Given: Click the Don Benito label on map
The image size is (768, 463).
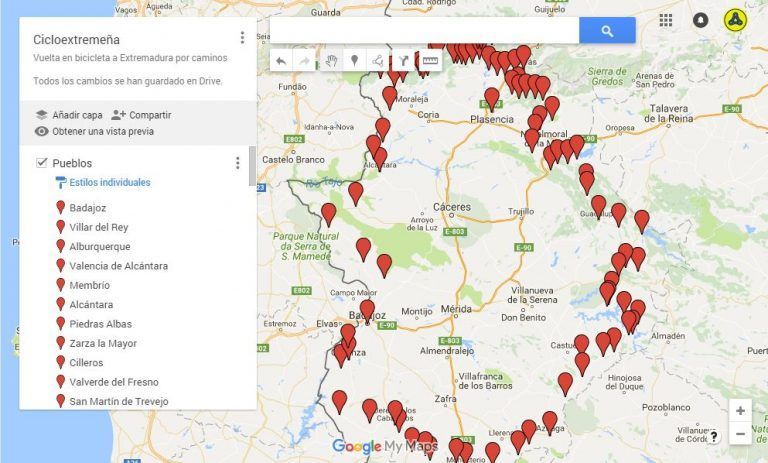Looking at the screenshot, I should 523,317.
